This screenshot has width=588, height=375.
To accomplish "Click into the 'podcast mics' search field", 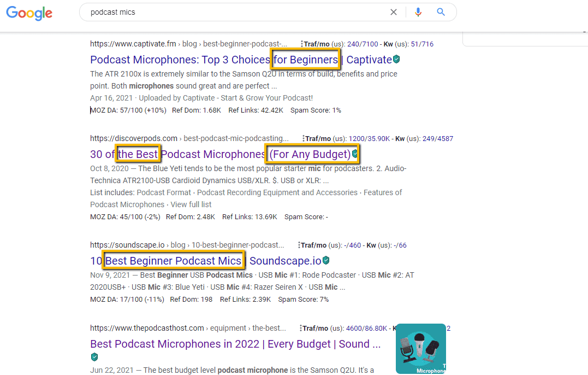I will click(236, 12).
